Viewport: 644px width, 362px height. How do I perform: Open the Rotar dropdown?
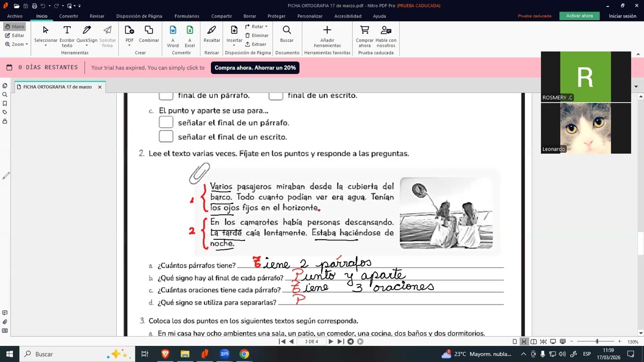pyautogui.click(x=256, y=27)
